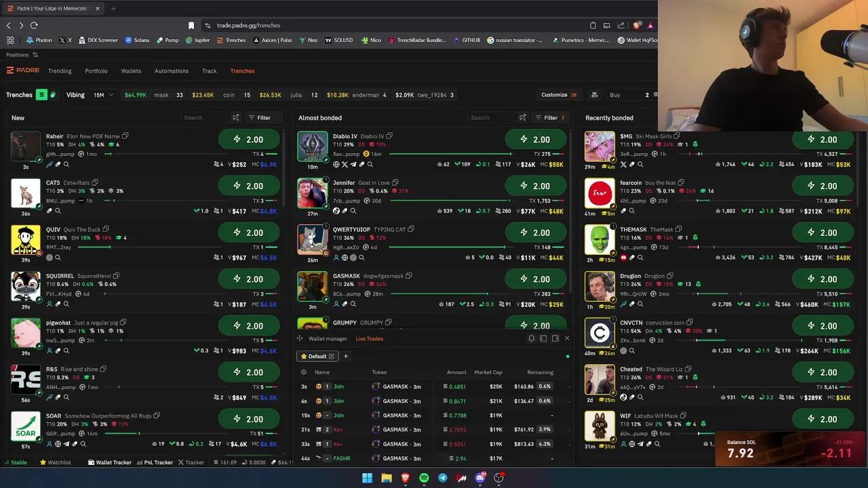Quick buy 2.00 on QUIV
This screenshot has height=488, width=868.
point(249,232)
